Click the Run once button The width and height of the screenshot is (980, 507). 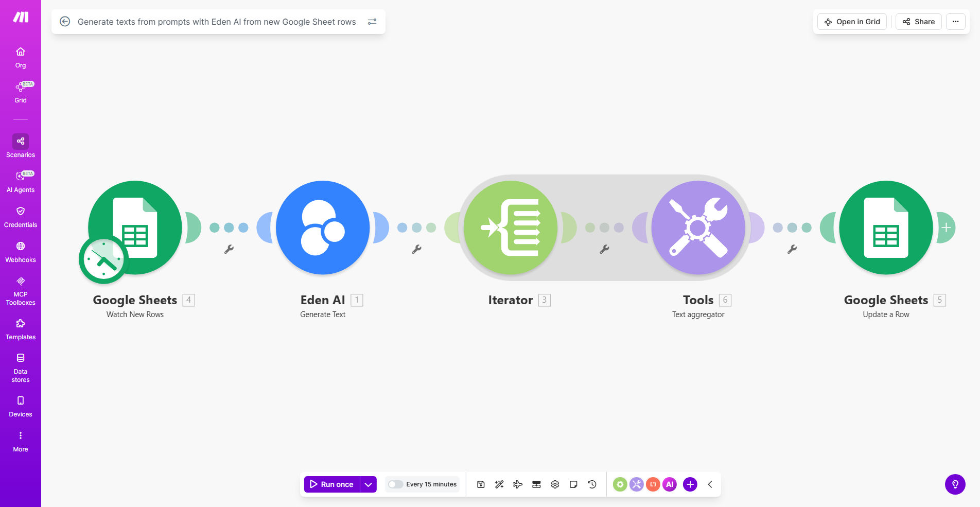pos(332,484)
